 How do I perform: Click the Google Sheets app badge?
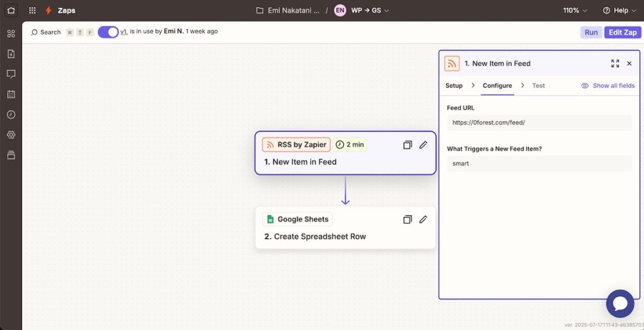click(x=297, y=219)
